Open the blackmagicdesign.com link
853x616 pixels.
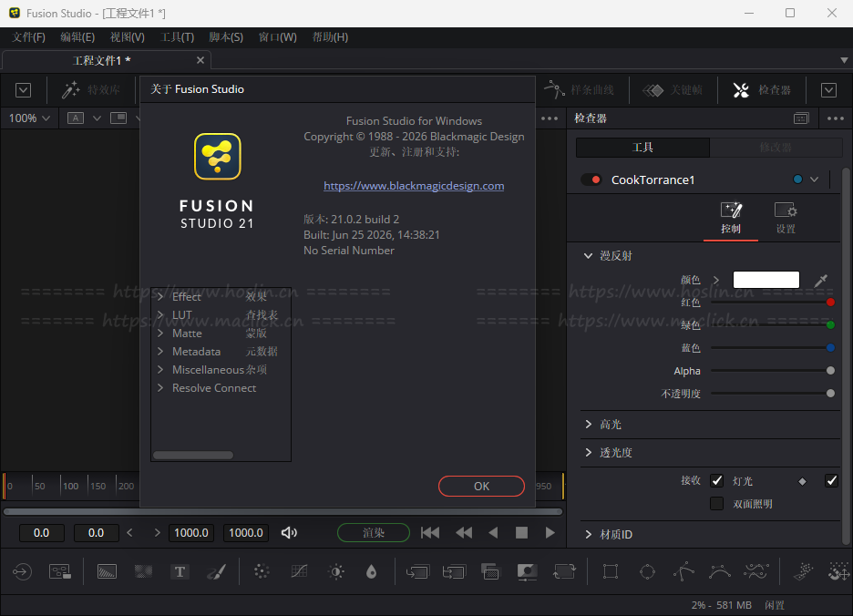pyautogui.click(x=414, y=186)
